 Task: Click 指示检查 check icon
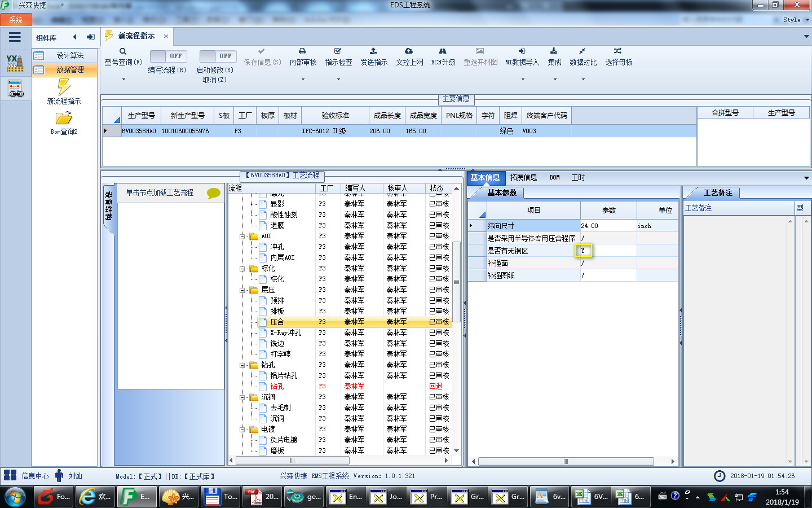click(x=338, y=51)
